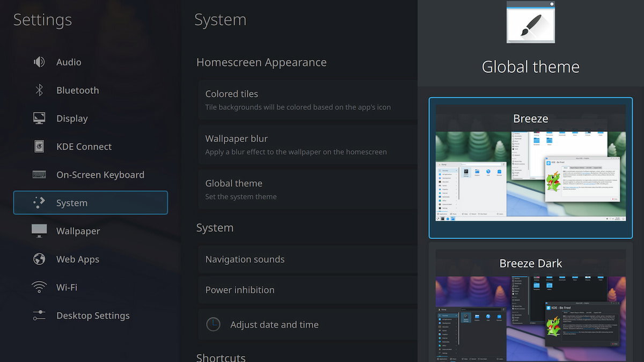Click the Web Apps globe icon

pyautogui.click(x=39, y=259)
